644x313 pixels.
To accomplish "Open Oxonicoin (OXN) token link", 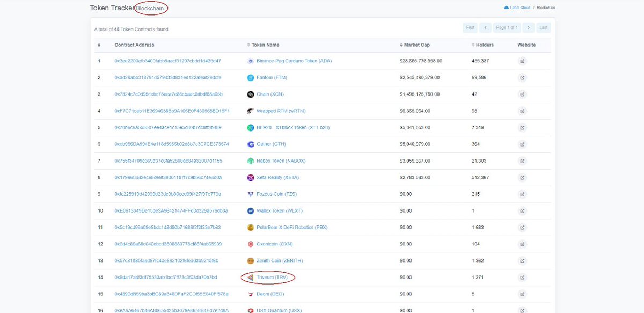I will [274, 244].
